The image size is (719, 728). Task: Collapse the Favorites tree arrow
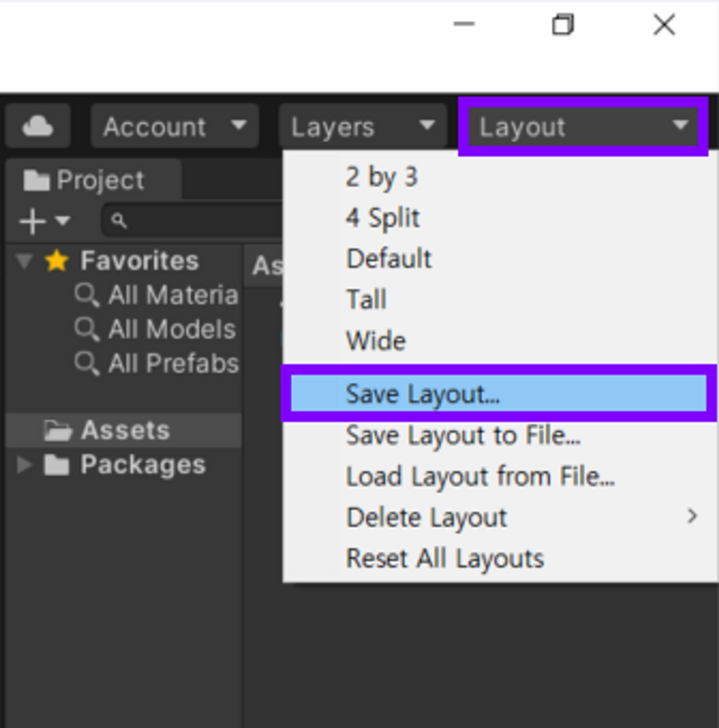tap(25, 261)
